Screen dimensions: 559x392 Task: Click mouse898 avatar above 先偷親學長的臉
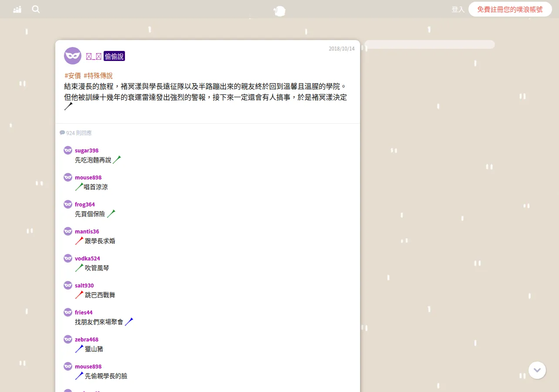(68, 366)
